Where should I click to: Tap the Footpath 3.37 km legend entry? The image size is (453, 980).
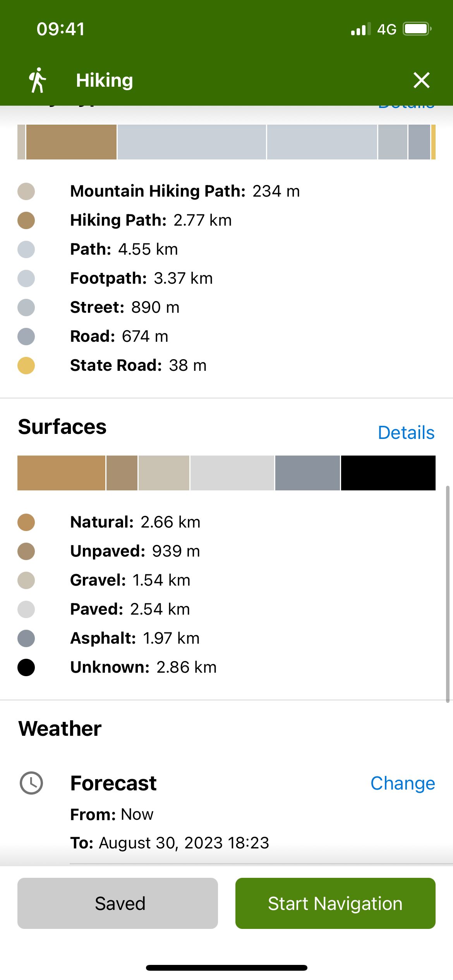[141, 278]
